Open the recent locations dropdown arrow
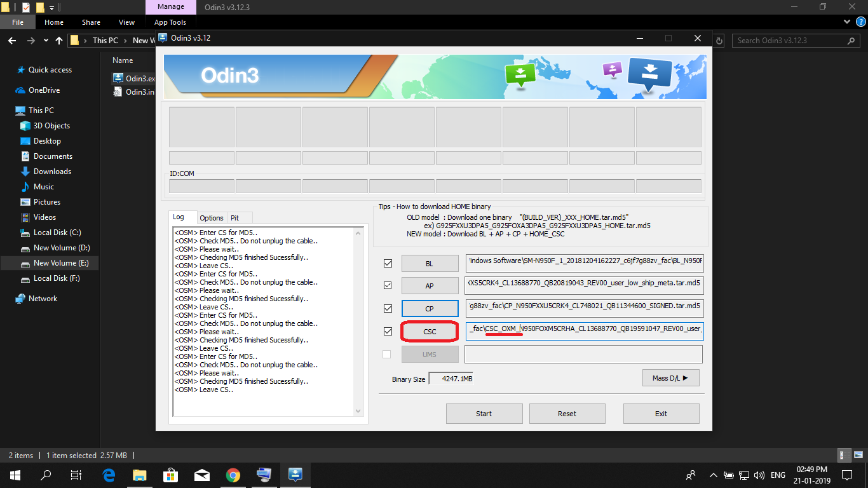Screen dimensions: 868x488 coord(46,41)
